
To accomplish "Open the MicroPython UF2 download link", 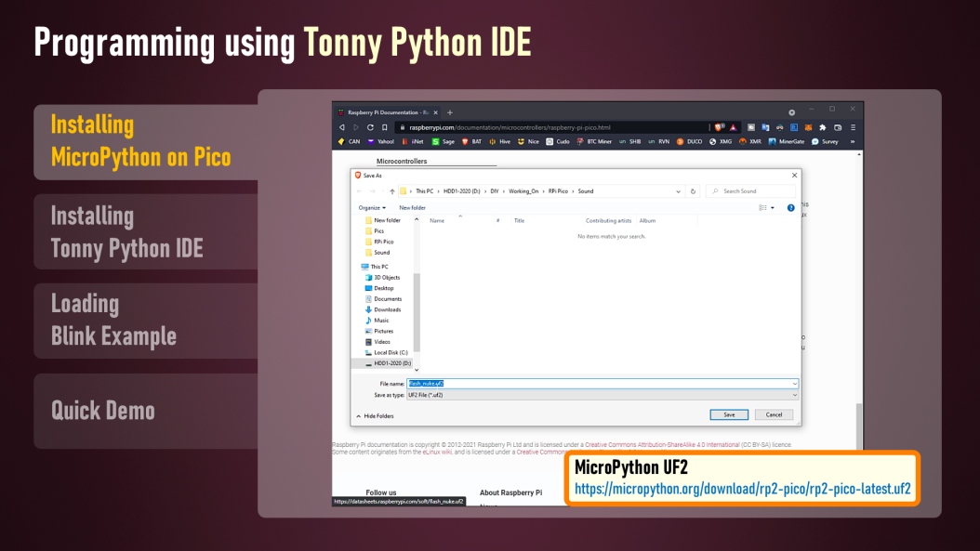I will [743, 489].
